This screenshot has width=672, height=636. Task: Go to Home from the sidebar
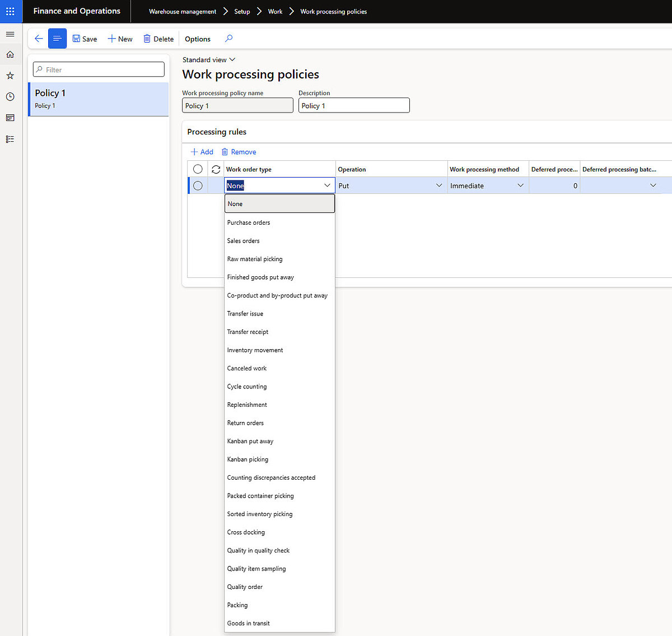coord(10,54)
